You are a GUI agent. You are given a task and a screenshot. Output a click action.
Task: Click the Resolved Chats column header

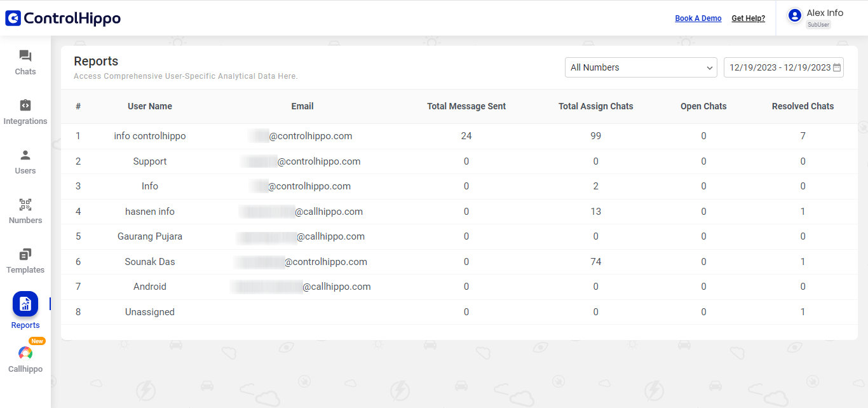(803, 106)
